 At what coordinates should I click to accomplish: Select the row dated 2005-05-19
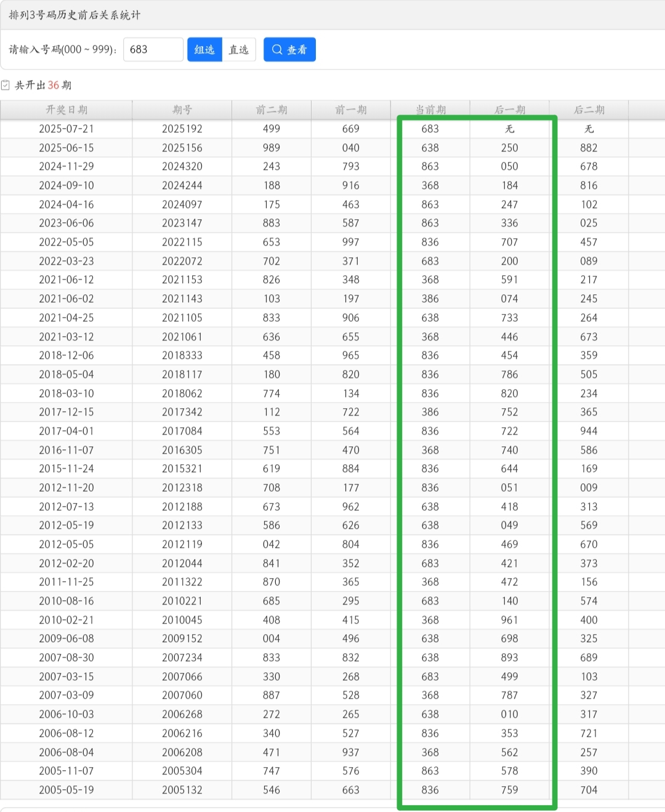(332, 790)
